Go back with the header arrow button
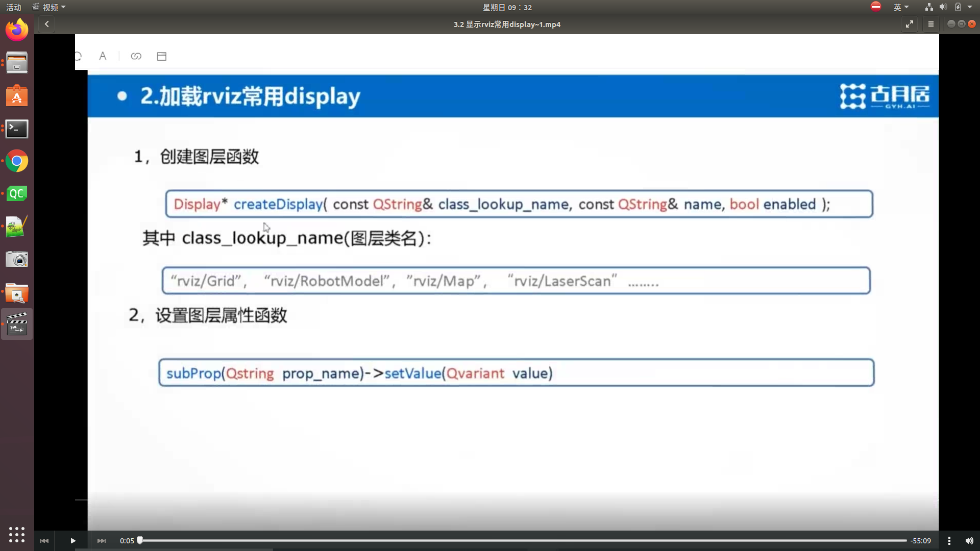Image resolution: width=980 pixels, height=551 pixels. 46,24
